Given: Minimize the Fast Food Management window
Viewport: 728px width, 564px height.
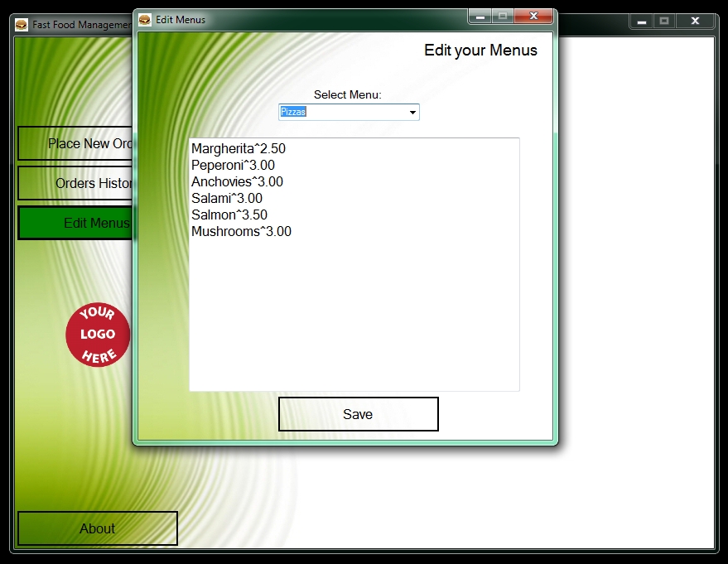Looking at the screenshot, I should tap(642, 22).
